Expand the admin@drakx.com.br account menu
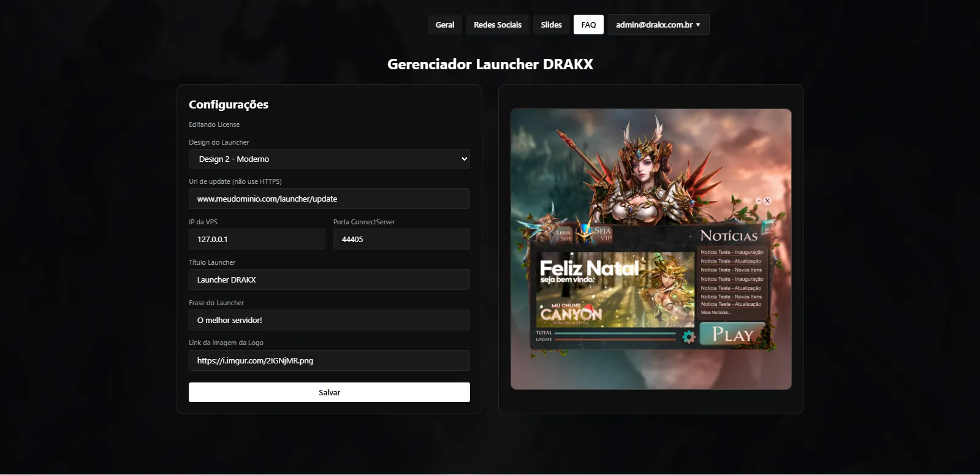Image resolution: width=980 pixels, height=475 pixels. click(658, 25)
